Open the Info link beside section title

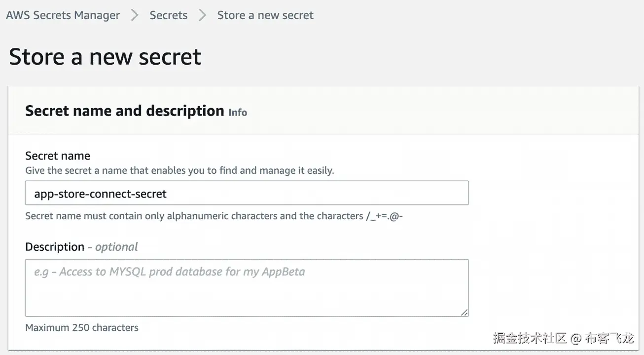(x=238, y=113)
